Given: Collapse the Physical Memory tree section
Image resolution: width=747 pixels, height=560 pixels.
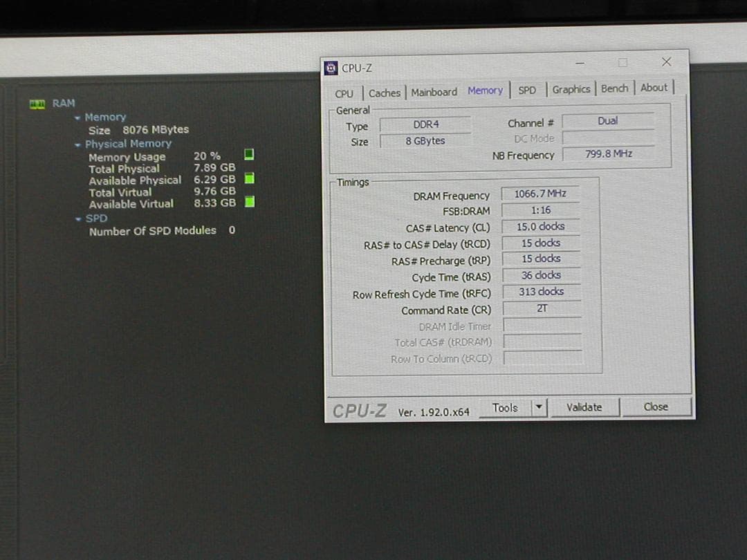Looking at the screenshot, I should click(x=78, y=144).
